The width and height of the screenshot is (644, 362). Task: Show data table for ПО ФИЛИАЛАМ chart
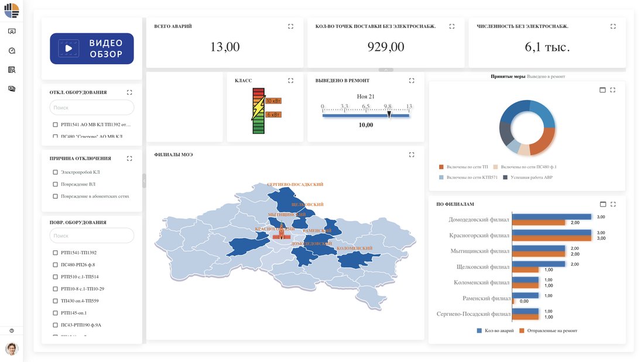pyautogui.click(x=603, y=204)
